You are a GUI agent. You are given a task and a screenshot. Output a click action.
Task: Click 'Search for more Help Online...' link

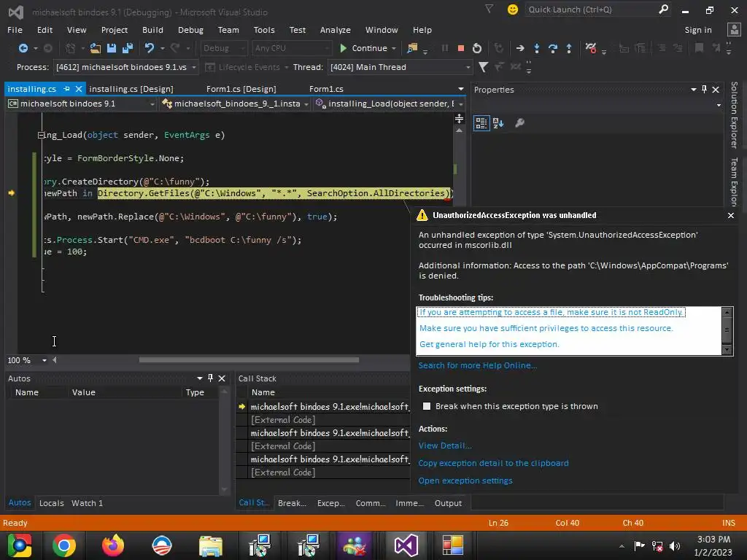(477, 366)
